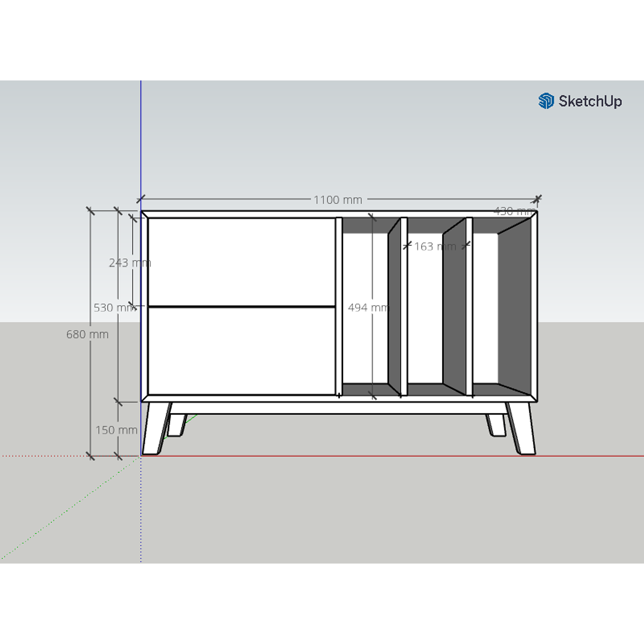Select the lower drawer front panel
The height and width of the screenshot is (644, 644).
pos(241,351)
